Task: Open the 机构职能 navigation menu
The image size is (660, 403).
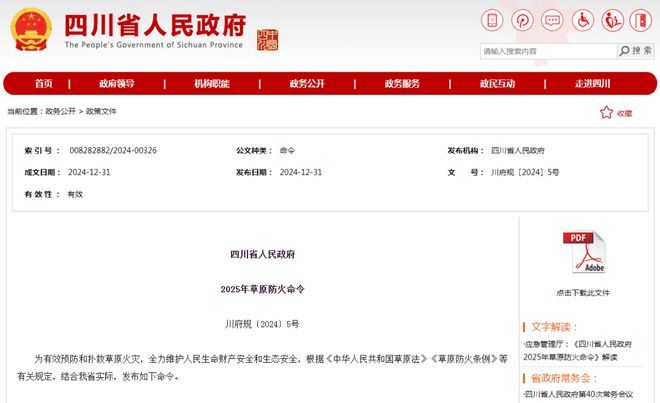Action: point(212,84)
